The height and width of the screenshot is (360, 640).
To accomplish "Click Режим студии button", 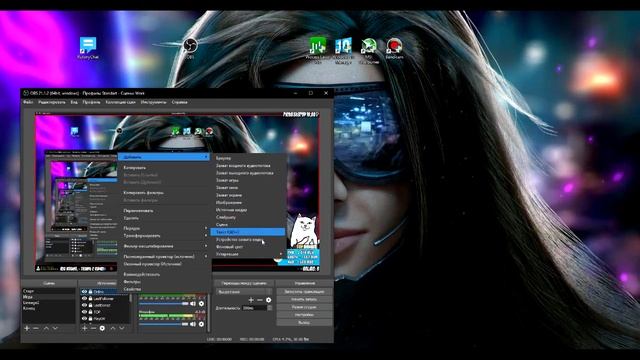I will pos(304,307).
